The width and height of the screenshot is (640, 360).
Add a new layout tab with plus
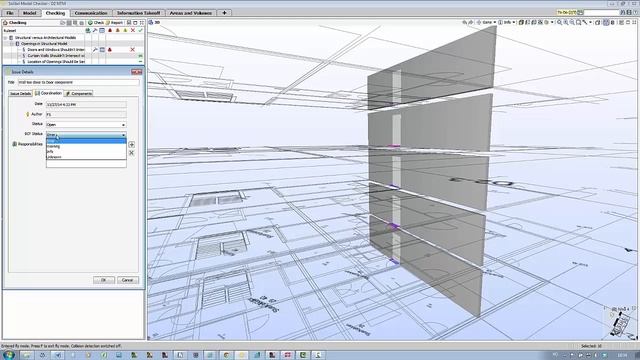(224, 13)
